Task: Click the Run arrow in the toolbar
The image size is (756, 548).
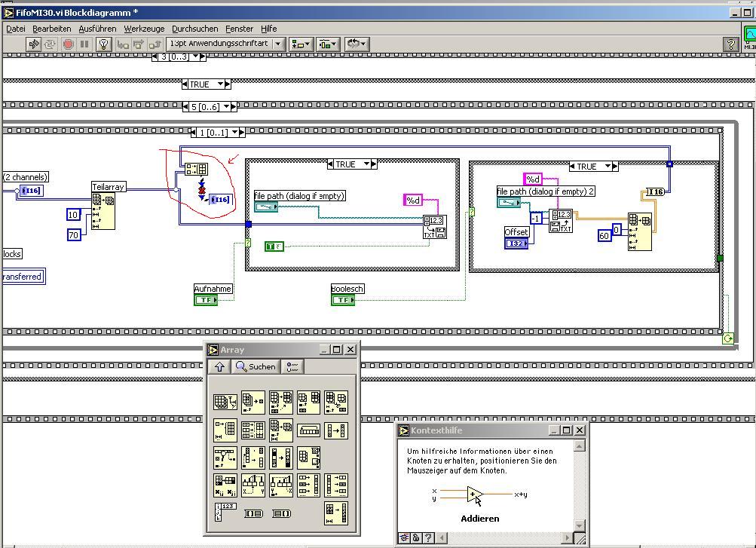Action: click(33, 44)
